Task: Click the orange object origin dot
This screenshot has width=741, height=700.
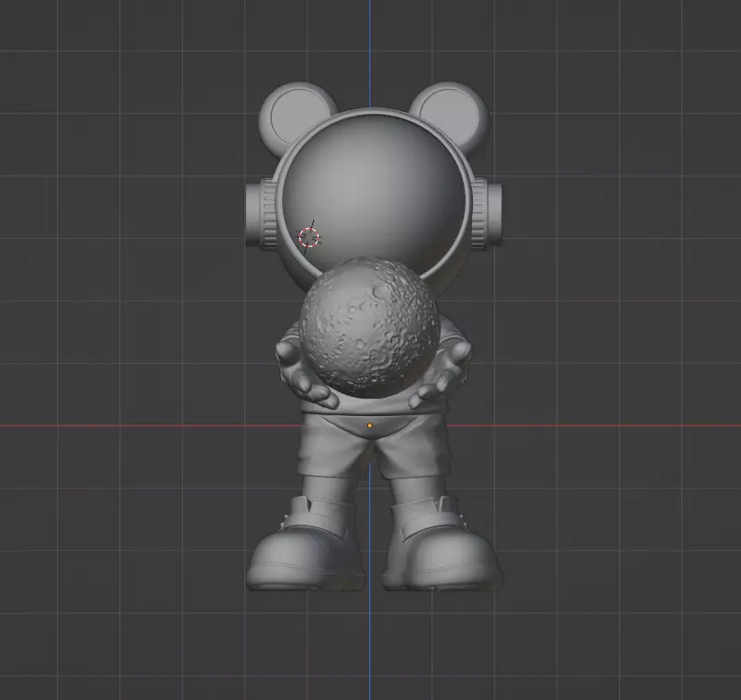Action: (x=370, y=426)
